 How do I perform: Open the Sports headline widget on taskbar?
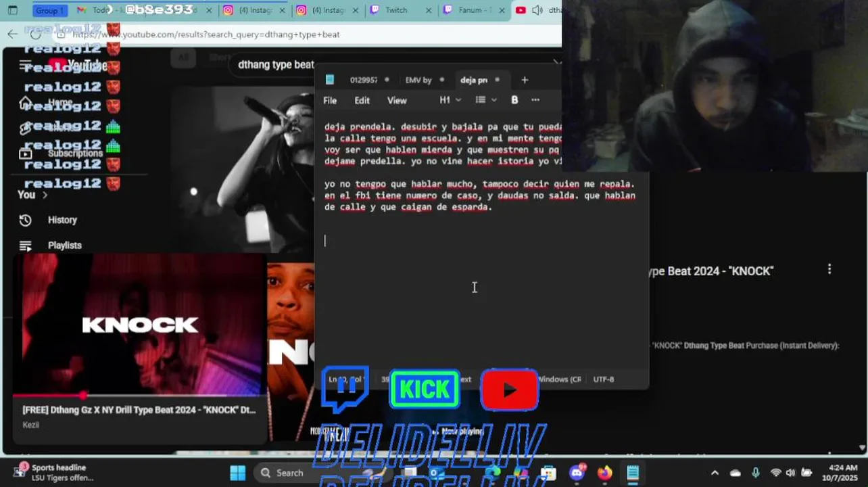click(54, 472)
